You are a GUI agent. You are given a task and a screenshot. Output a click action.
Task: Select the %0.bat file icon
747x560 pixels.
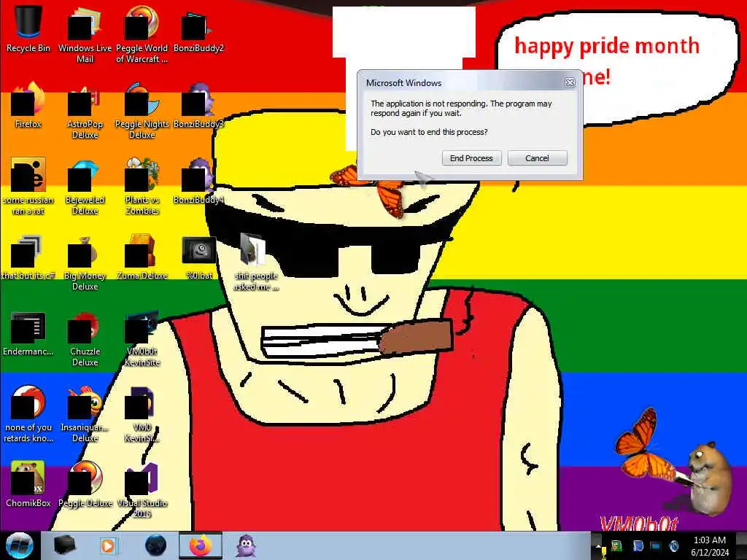pyautogui.click(x=198, y=256)
